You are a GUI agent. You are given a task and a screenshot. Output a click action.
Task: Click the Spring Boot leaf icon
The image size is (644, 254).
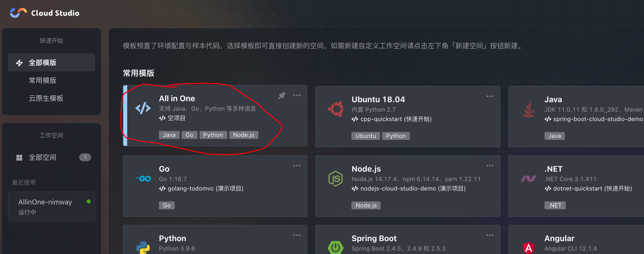click(335, 248)
